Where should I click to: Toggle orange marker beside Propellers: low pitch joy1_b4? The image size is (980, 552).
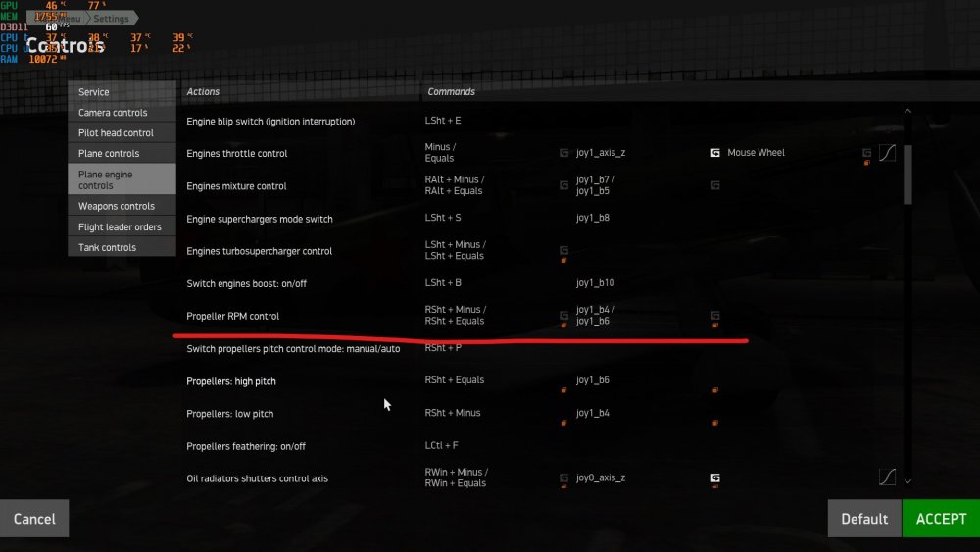click(716, 423)
